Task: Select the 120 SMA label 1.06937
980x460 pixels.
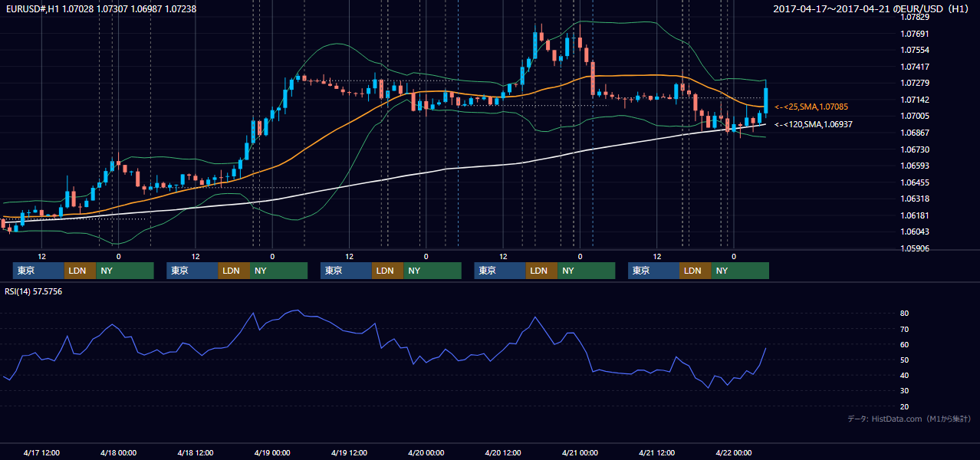Action: [814, 124]
